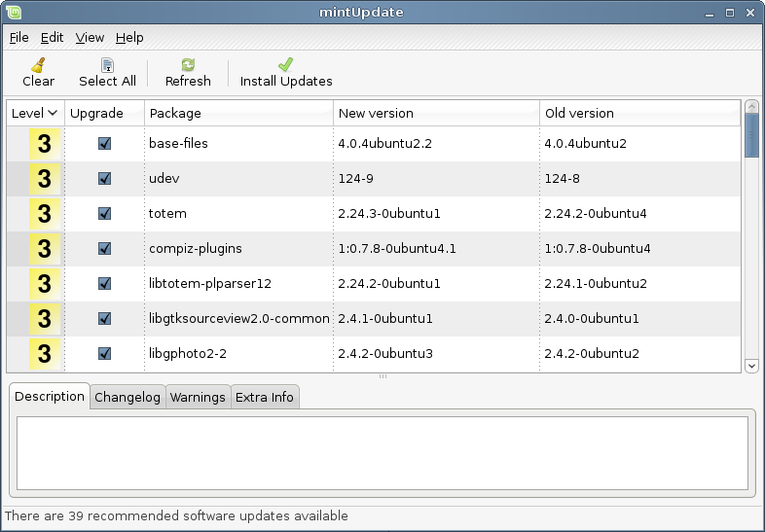The height and width of the screenshot is (532, 765).
Task: Click new version 2.24.3-0ubuntu1
Action: [389, 214]
